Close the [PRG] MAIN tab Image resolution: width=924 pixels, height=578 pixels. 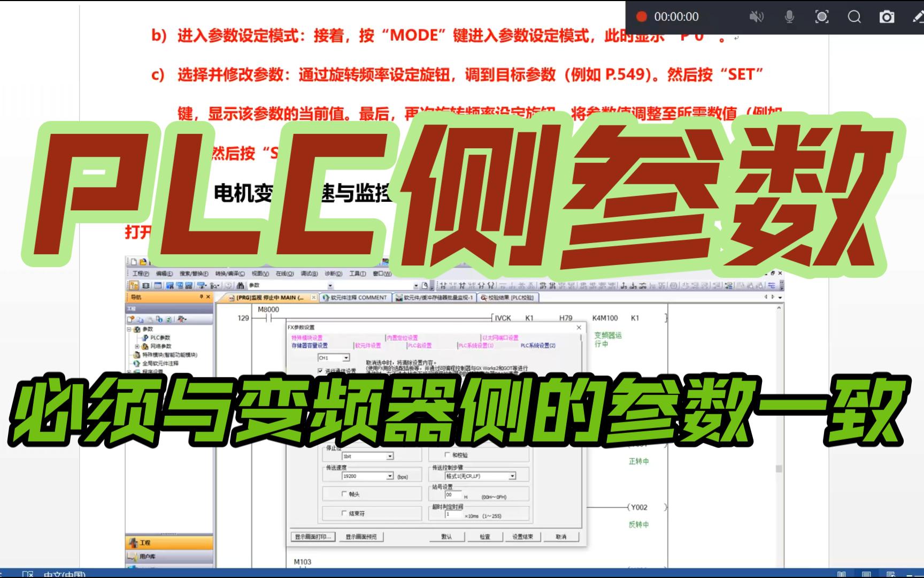click(x=314, y=298)
